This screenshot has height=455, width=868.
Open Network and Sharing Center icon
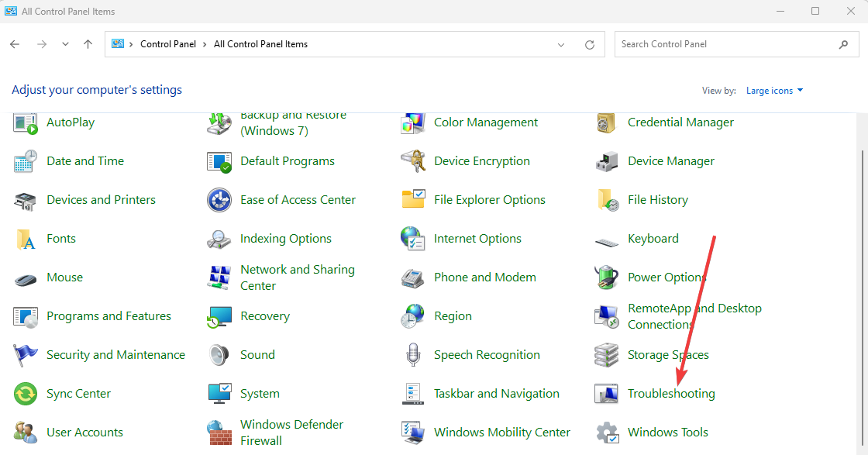point(219,277)
